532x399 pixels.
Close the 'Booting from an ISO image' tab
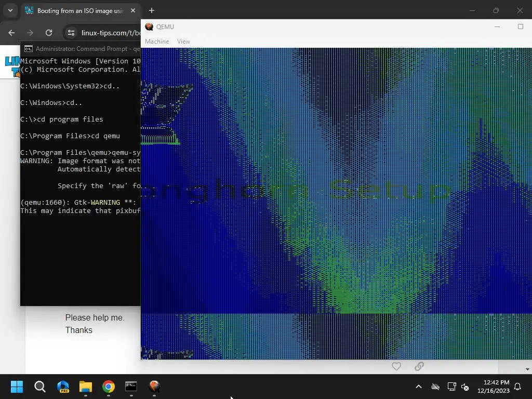pyautogui.click(x=133, y=10)
